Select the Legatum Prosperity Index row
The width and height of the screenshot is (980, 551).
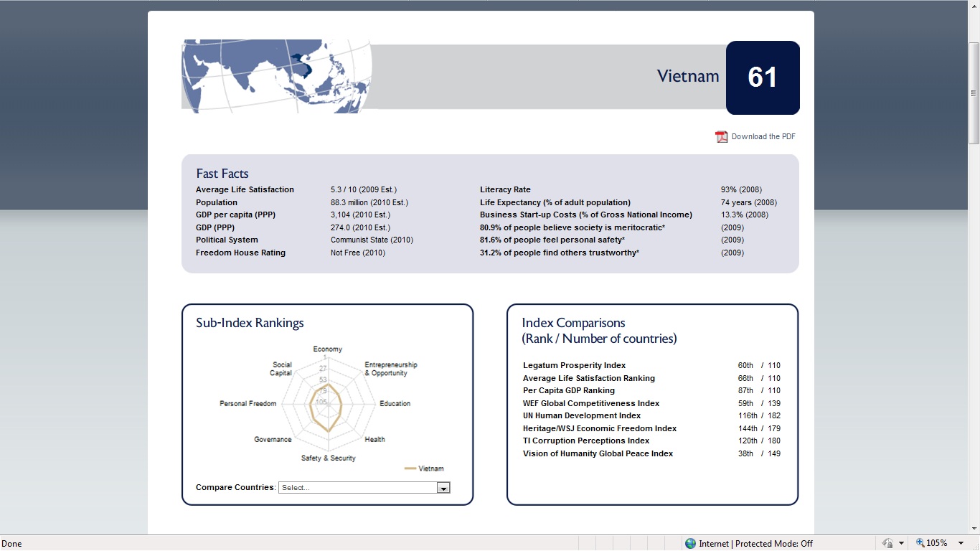click(574, 366)
